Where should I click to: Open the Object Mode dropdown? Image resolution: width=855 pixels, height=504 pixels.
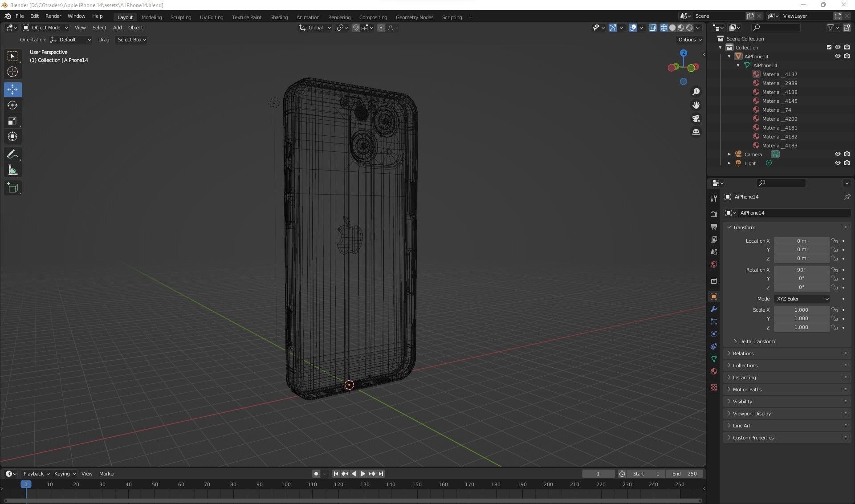coord(45,28)
